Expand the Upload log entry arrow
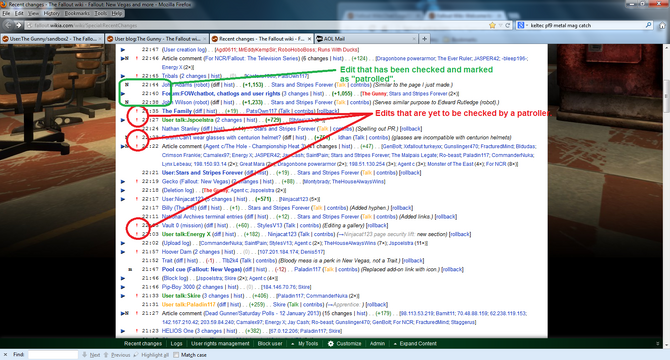Viewport: 670px width, 360px height. [x=123, y=243]
